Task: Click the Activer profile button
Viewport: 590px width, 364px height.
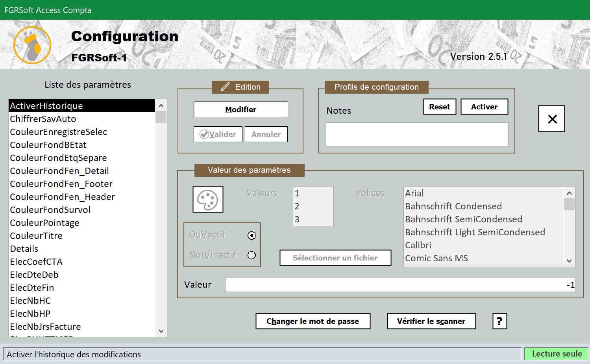Action: 484,107
